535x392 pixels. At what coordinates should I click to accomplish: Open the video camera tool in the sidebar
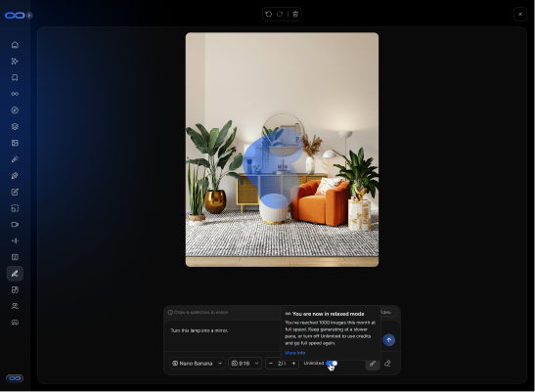[x=15, y=225]
